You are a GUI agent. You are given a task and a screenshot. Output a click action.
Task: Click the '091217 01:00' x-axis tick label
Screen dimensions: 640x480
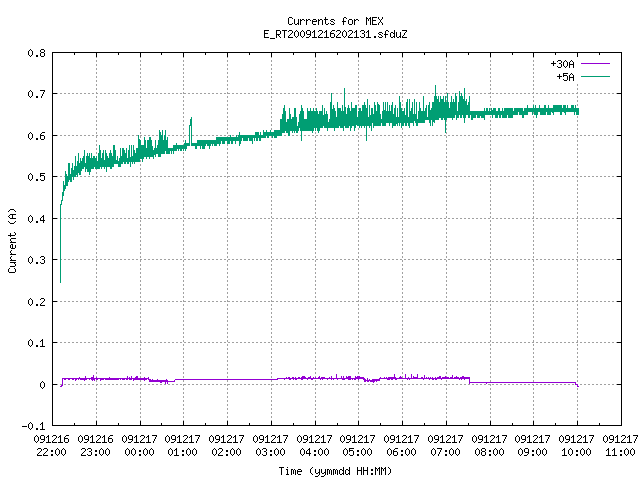click(182, 446)
